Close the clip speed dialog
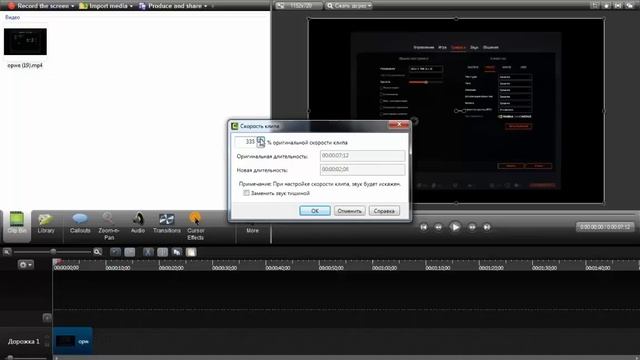This screenshot has height=360, width=640. (x=399, y=124)
